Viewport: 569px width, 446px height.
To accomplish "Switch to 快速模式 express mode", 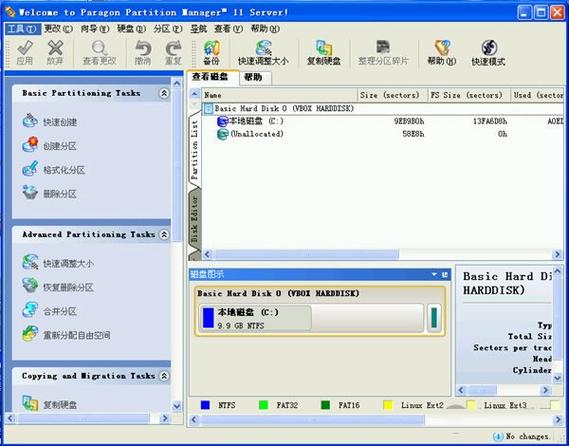I will pos(488,53).
